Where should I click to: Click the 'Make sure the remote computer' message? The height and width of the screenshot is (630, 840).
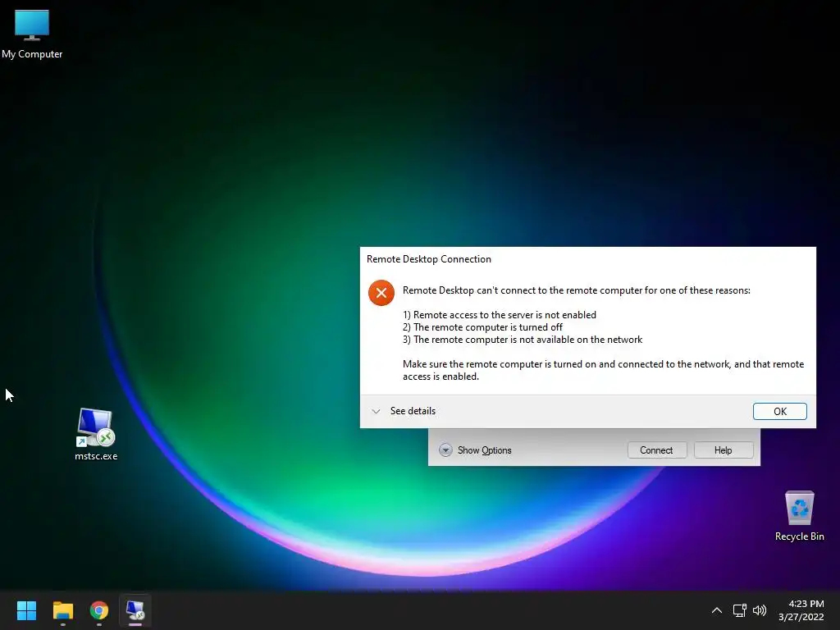tap(603, 370)
